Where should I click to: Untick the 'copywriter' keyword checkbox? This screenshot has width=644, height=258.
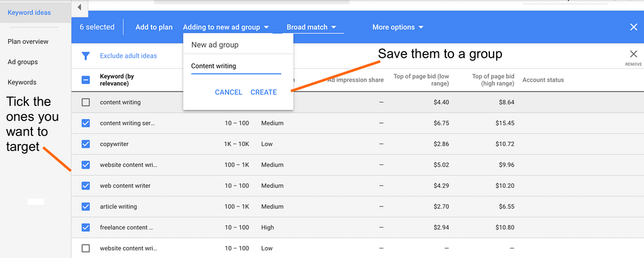86,144
